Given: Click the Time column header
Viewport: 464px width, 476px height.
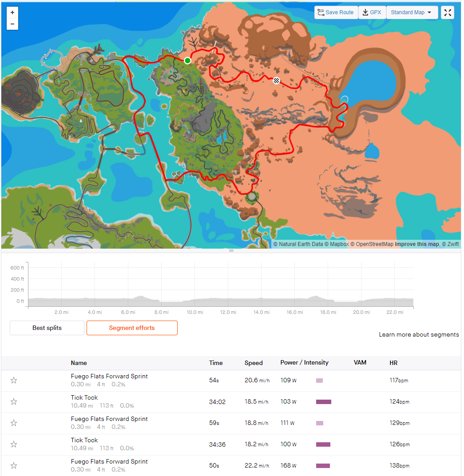Looking at the screenshot, I should [x=216, y=363].
